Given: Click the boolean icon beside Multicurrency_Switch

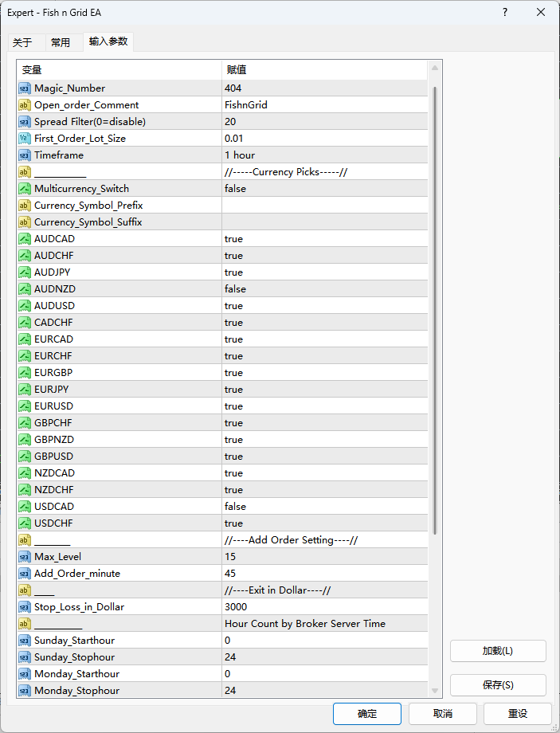Looking at the screenshot, I should [x=25, y=189].
